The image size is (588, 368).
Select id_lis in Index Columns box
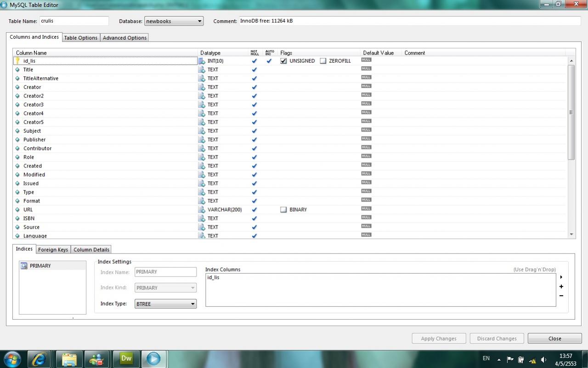(213, 277)
